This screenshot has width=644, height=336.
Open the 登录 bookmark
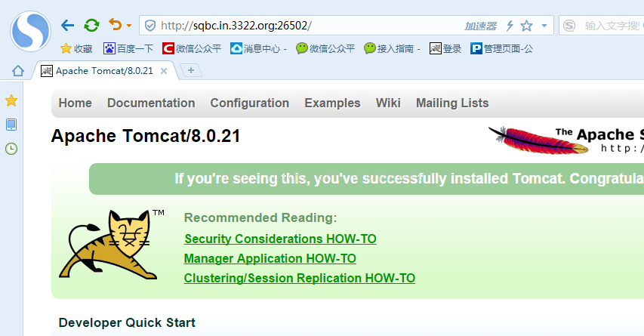pyautogui.click(x=445, y=48)
